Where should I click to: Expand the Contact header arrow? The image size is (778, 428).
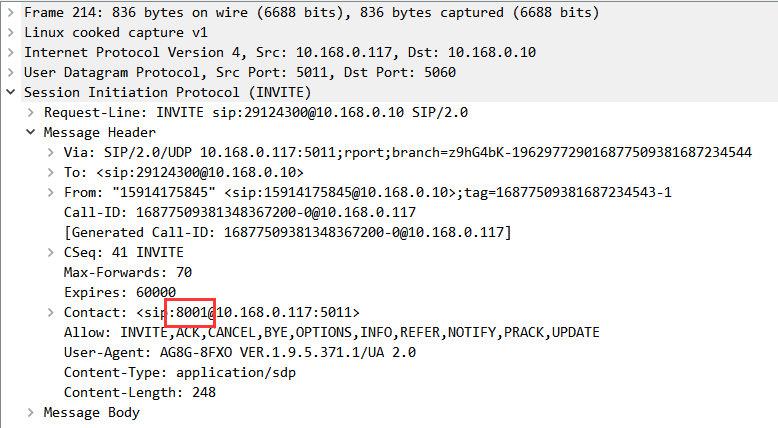(51, 312)
